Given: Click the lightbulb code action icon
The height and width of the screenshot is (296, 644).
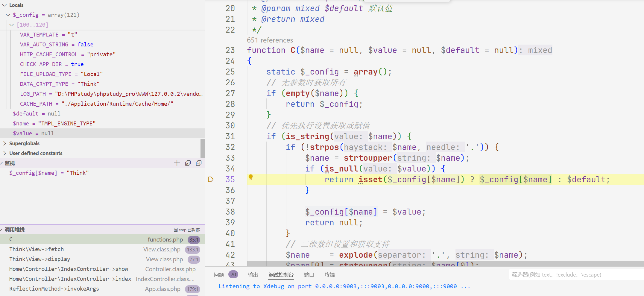Looking at the screenshot, I should (251, 177).
